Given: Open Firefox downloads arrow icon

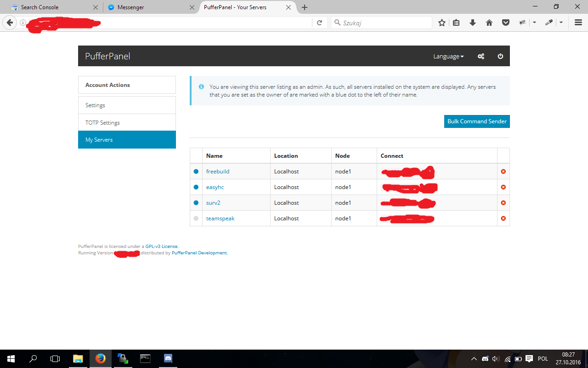Looking at the screenshot, I should point(473,23).
